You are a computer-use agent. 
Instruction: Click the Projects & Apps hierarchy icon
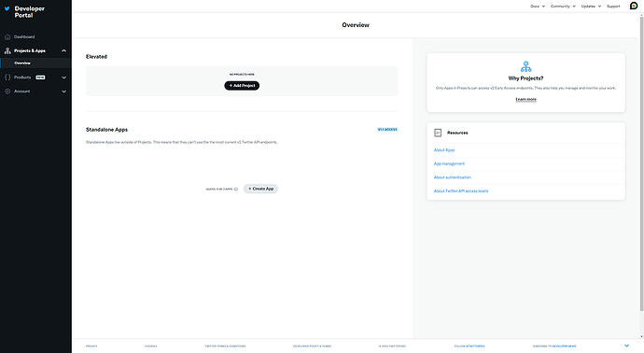coord(7,51)
